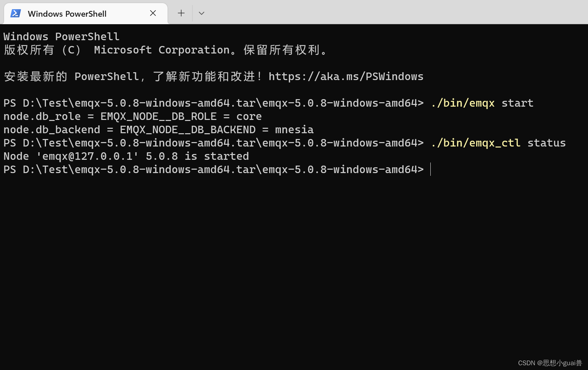
Task: Click the chevron icon beside the plus button
Action: pos(201,13)
